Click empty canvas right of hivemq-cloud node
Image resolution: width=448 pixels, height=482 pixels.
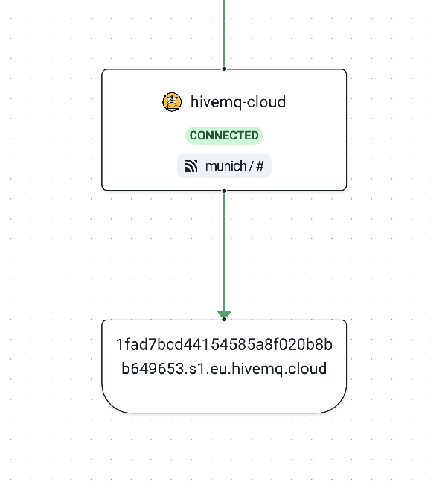pyautogui.click(x=397, y=130)
